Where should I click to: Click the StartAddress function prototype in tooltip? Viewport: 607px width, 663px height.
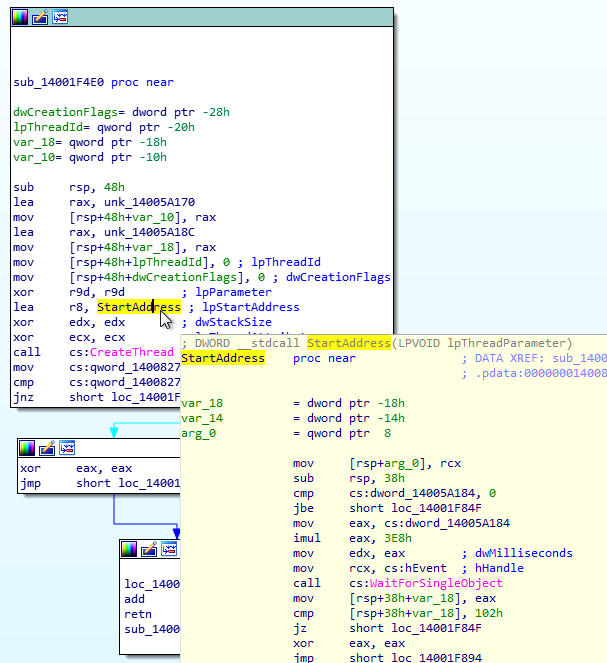coord(377,343)
